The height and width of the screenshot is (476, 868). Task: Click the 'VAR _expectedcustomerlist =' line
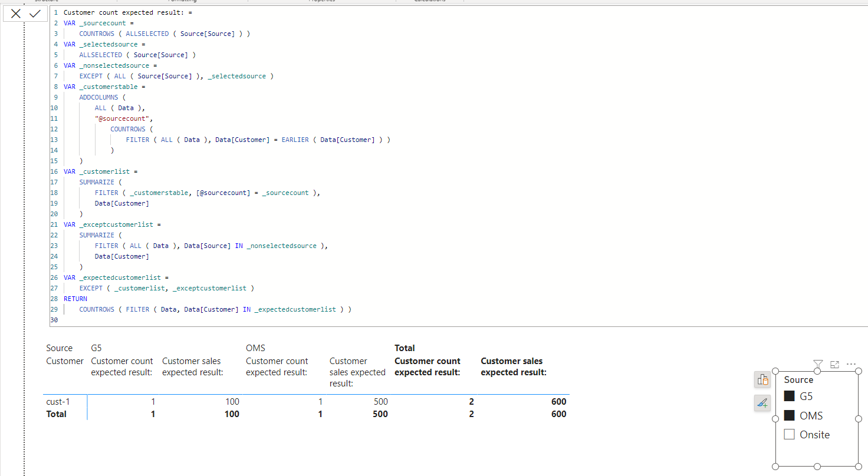coord(116,277)
